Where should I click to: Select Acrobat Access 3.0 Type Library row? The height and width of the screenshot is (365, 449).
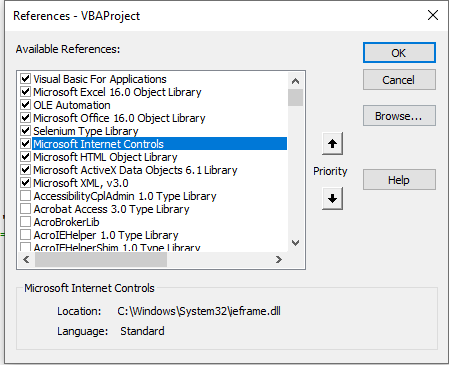(x=111, y=209)
